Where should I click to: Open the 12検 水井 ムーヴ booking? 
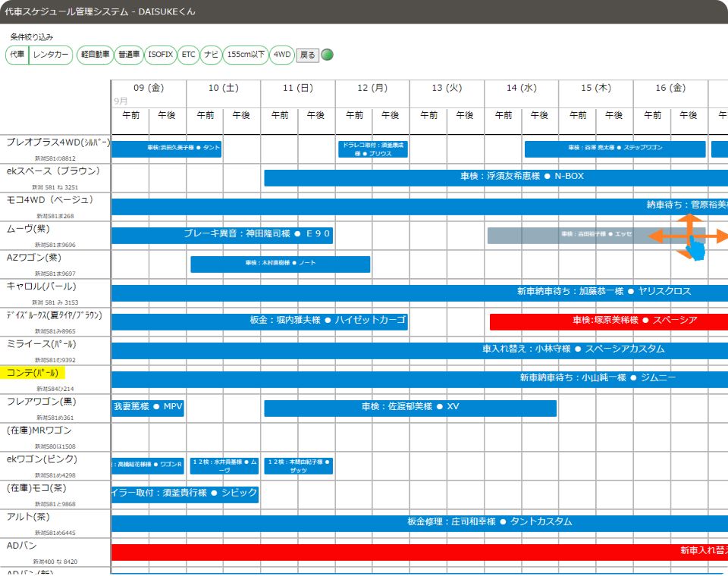pyautogui.click(x=224, y=465)
